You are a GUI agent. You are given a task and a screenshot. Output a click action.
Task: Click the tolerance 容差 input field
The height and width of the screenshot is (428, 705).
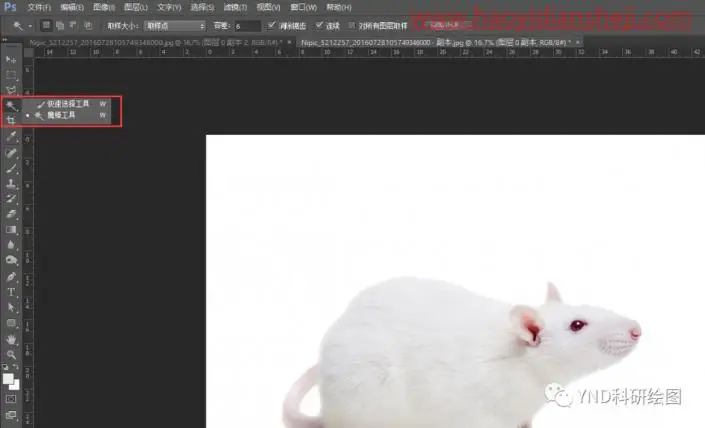coord(247,26)
